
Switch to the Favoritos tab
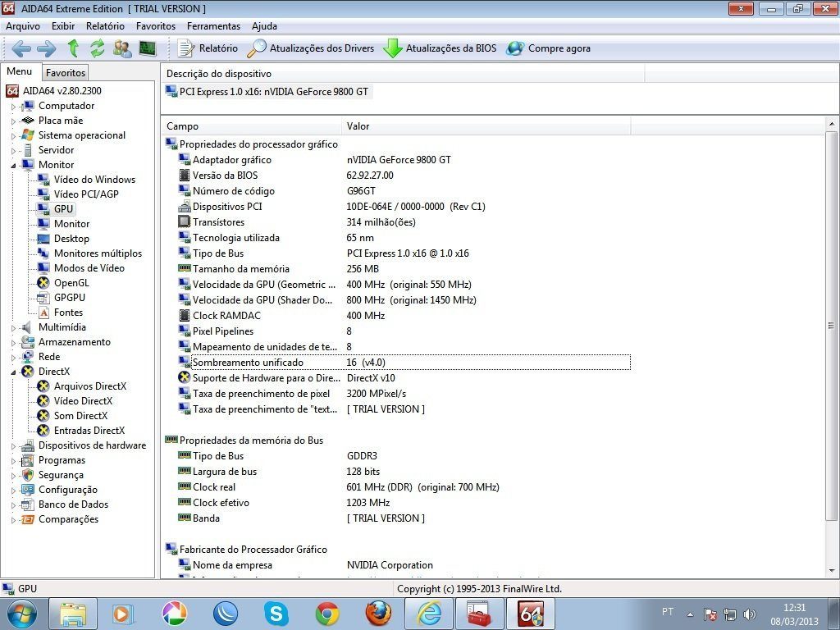click(66, 73)
